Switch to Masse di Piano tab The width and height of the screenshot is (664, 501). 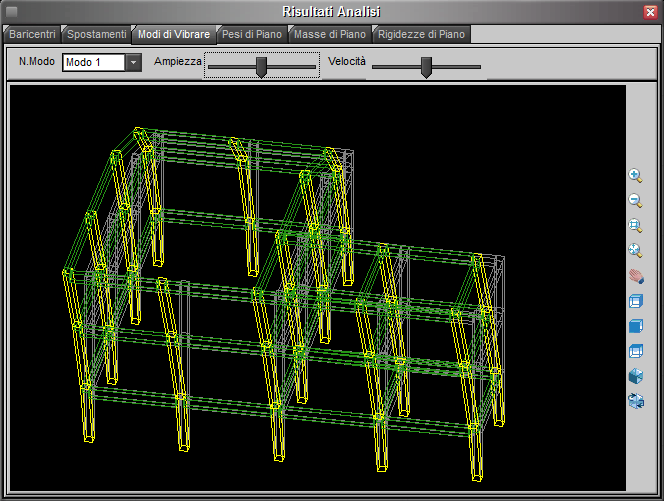coord(329,34)
